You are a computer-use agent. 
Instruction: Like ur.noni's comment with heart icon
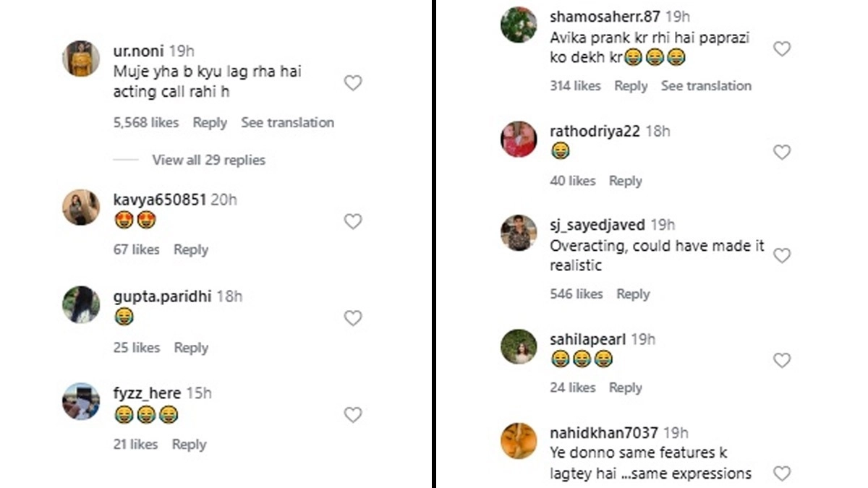click(x=352, y=83)
